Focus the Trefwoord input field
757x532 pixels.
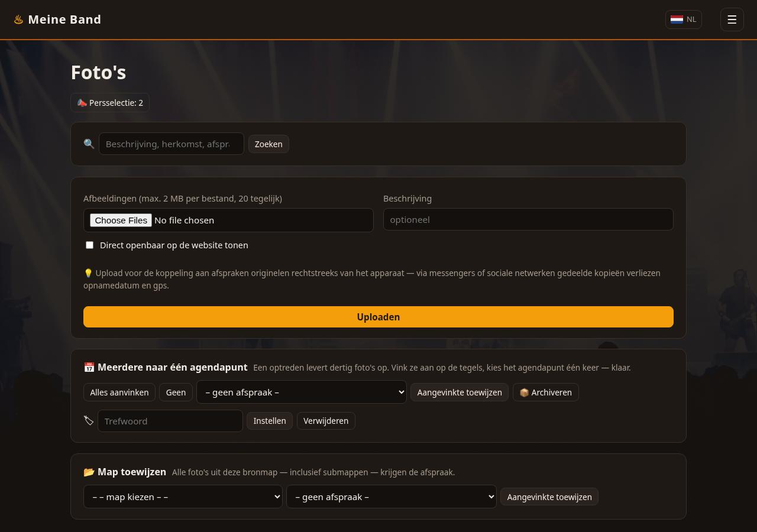[x=170, y=421]
